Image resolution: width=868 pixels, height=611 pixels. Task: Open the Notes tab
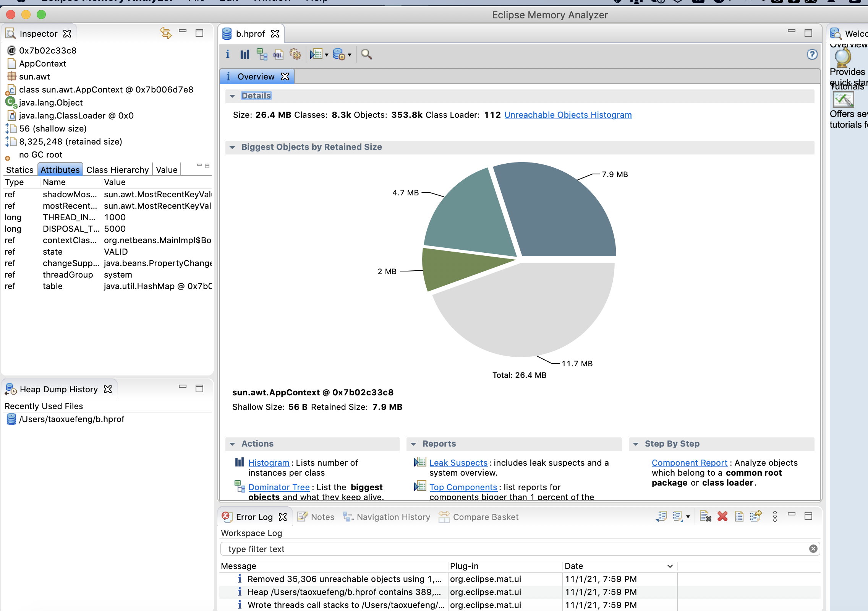pos(316,517)
